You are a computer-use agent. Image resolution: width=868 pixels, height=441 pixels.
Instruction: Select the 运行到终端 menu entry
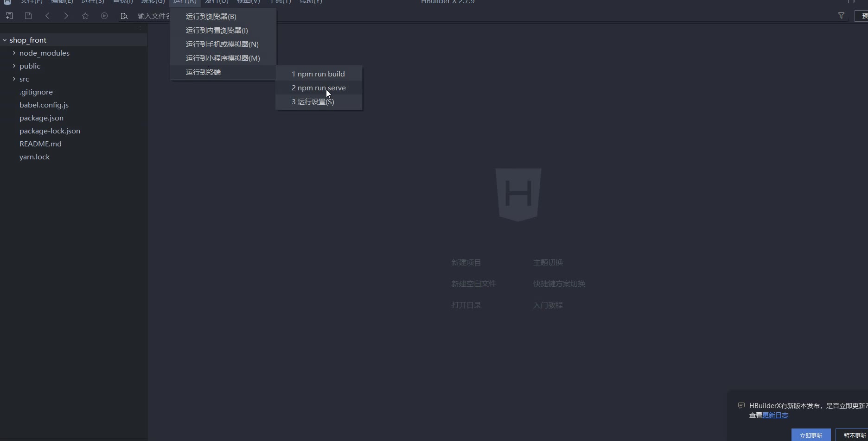click(x=223, y=72)
